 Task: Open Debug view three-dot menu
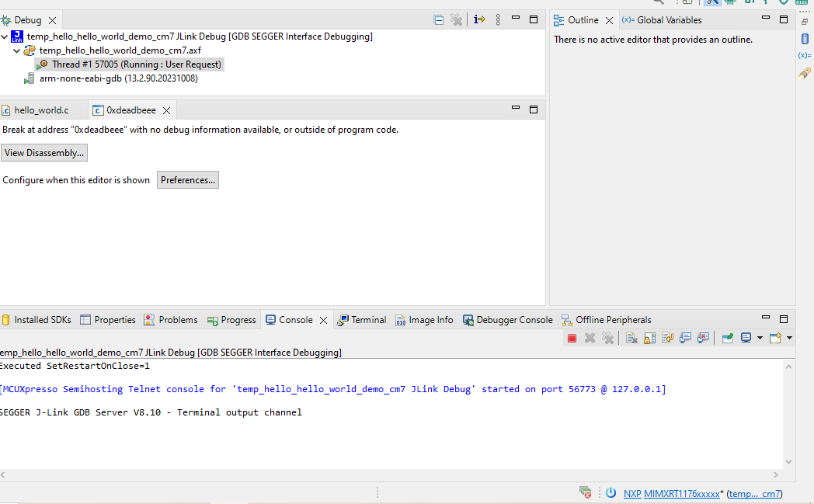(498, 19)
